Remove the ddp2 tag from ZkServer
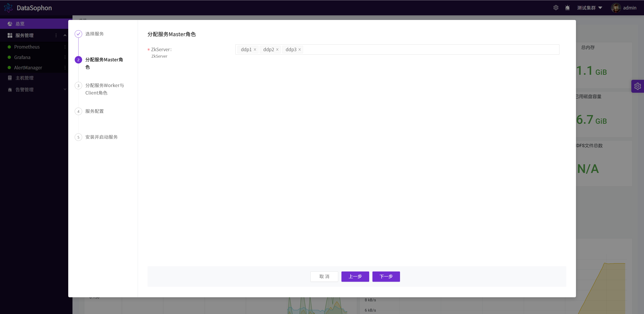This screenshot has height=314, width=644. pyautogui.click(x=277, y=50)
